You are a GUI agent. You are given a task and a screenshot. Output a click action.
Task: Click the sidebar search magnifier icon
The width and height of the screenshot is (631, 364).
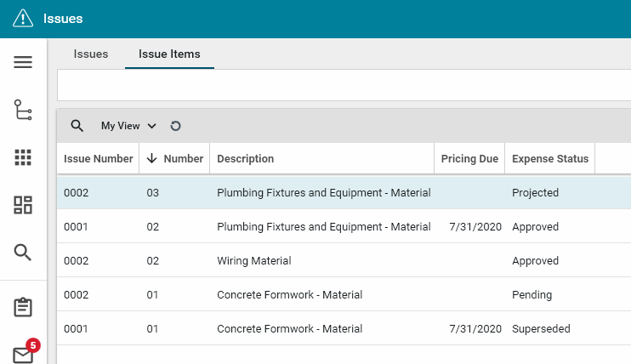pyautogui.click(x=23, y=252)
